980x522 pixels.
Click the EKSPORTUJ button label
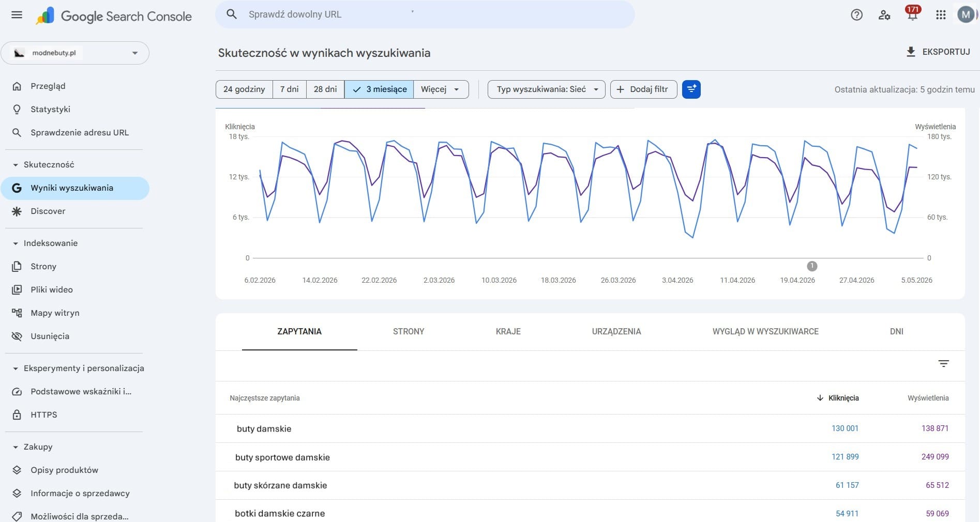pos(946,52)
